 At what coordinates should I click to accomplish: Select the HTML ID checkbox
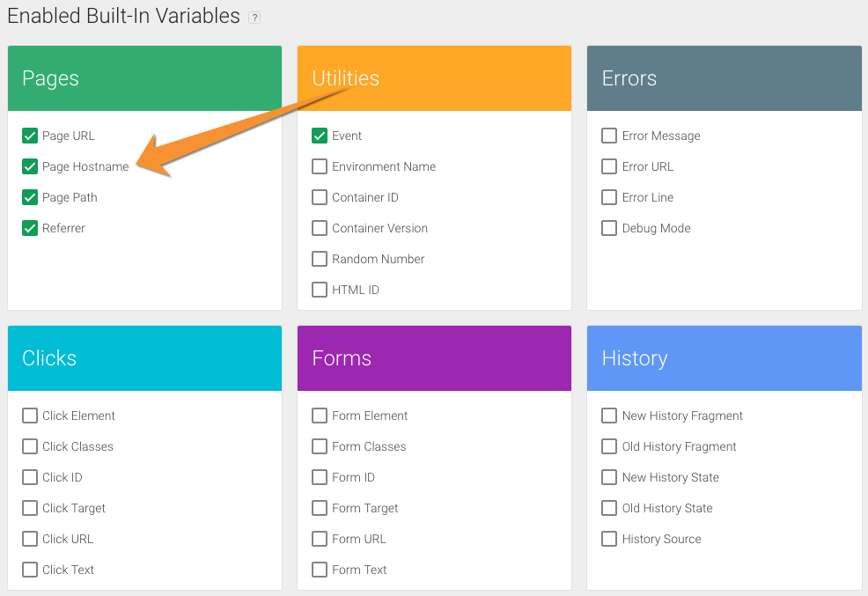[x=320, y=290]
